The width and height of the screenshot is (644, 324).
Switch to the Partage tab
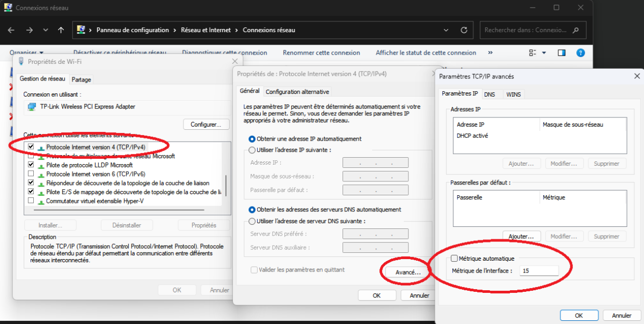(82, 79)
